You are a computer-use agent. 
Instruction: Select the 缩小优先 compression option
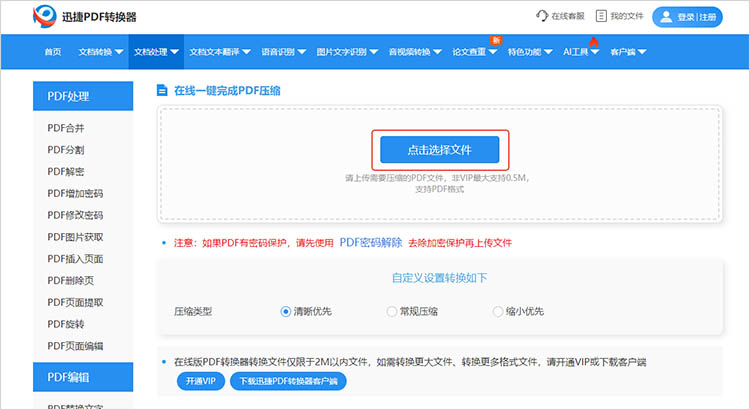[518, 311]
